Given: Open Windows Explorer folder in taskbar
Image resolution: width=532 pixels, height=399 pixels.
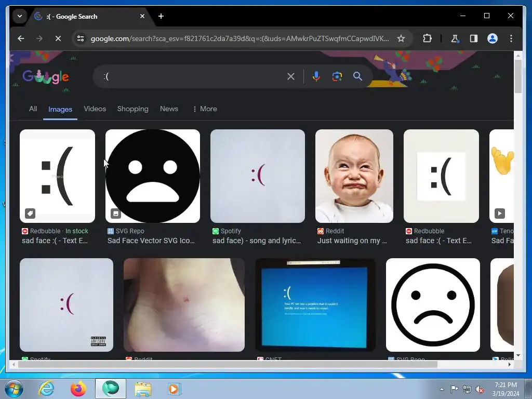Looking at the screenshot, I should pos(143,389).
